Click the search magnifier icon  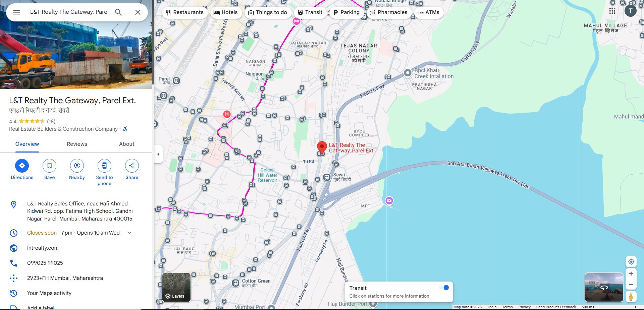click(x=118, y=12)
